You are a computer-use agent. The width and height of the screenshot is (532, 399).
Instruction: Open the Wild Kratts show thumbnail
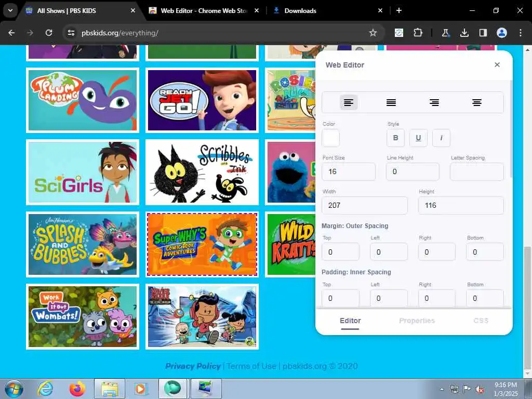(291, 244)
